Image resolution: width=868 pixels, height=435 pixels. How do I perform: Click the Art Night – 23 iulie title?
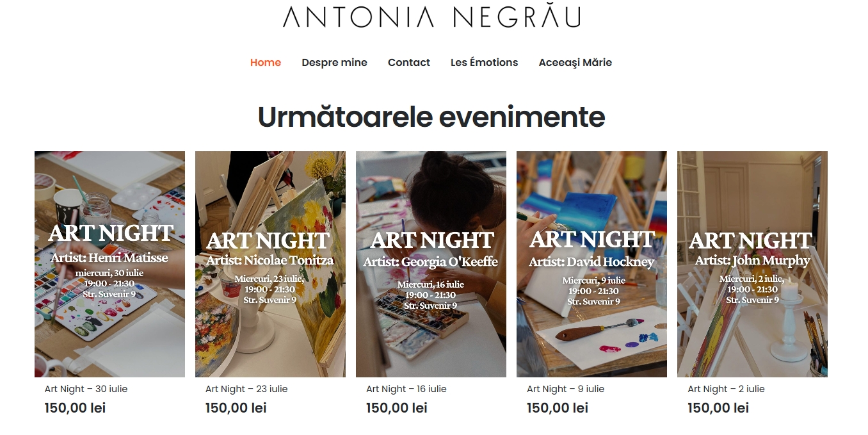coord(246,389)
